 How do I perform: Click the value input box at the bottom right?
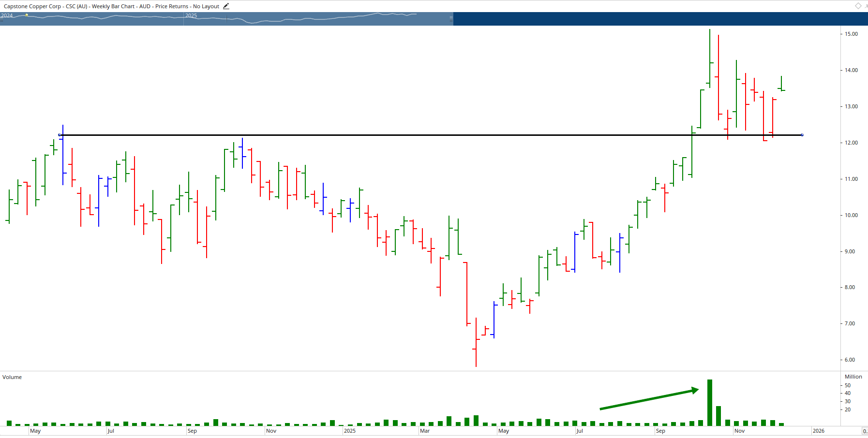coord(865,430)
